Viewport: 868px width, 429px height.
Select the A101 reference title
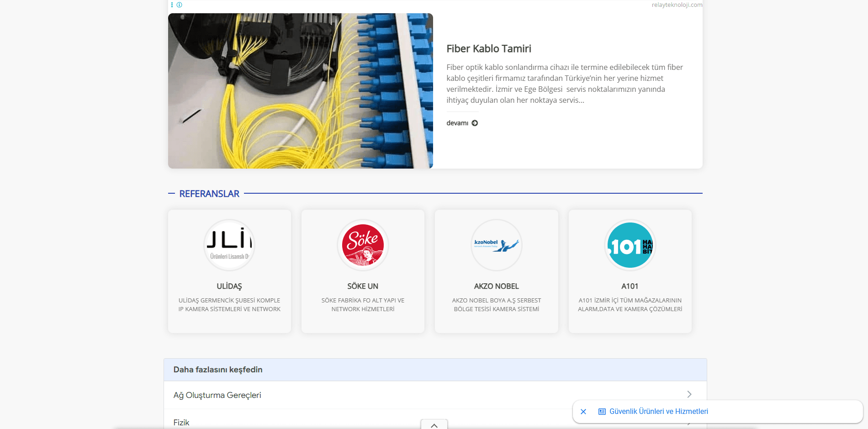tap(630, 286)
